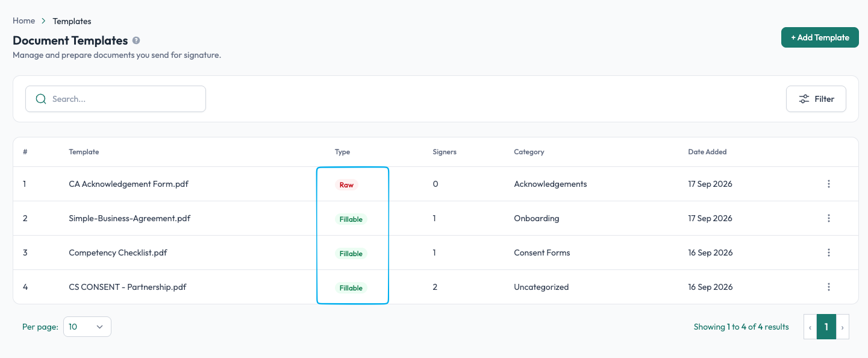The width and height of the screenshot is (868, 358).
Task: Open actions menu for Competency Checklist.pdf
Action: click(829, 253)
